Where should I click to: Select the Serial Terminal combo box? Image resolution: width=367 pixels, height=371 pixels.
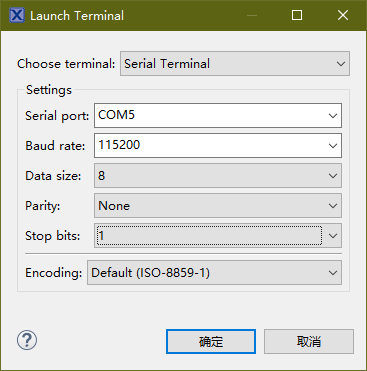(x=235, y=64)
